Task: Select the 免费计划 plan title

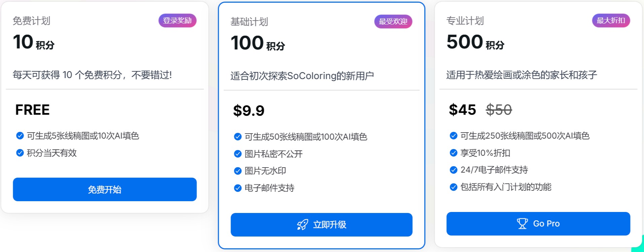Action: coord(31,21)
